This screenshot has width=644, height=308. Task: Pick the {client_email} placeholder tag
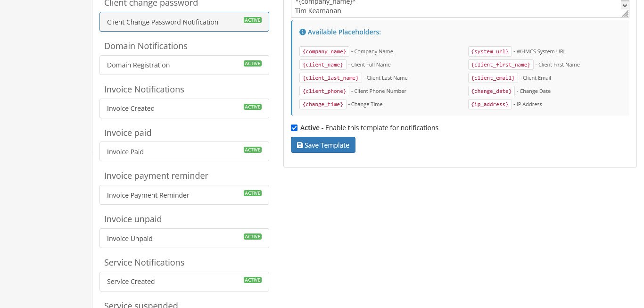pos(493,78)
